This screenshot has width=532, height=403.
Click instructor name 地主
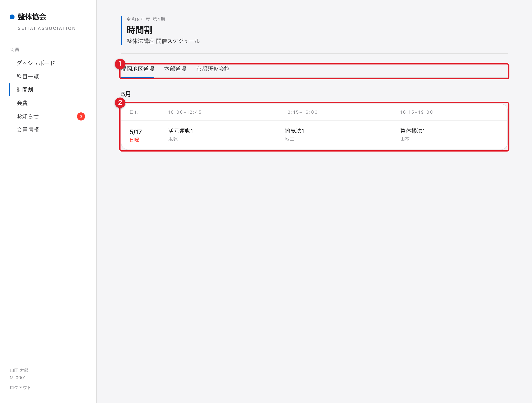point(289,139)
